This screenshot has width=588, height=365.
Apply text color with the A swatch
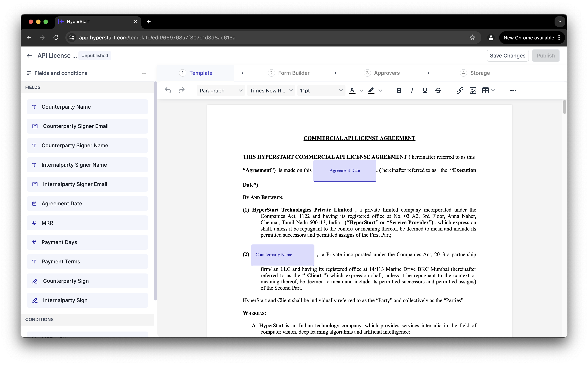coord(352,91)
